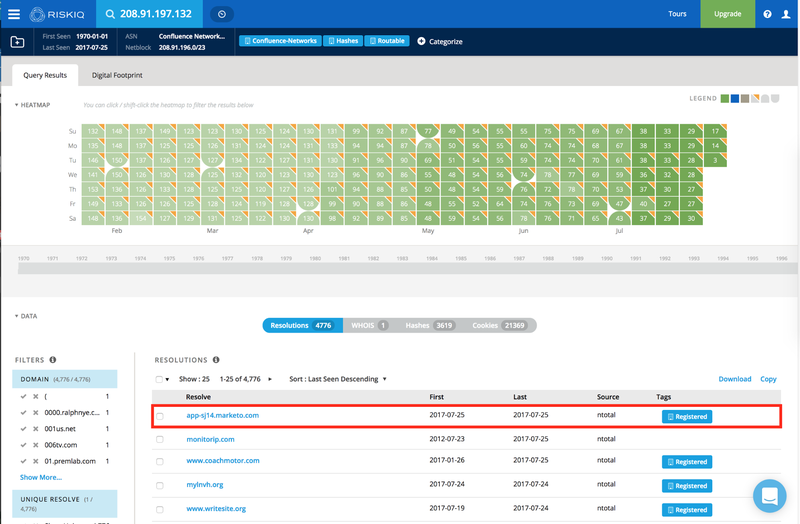Include the 001us.net domain filter checkmark
Image resolution: width=800 pixels, height=524 pixels.
click(23, 429)
